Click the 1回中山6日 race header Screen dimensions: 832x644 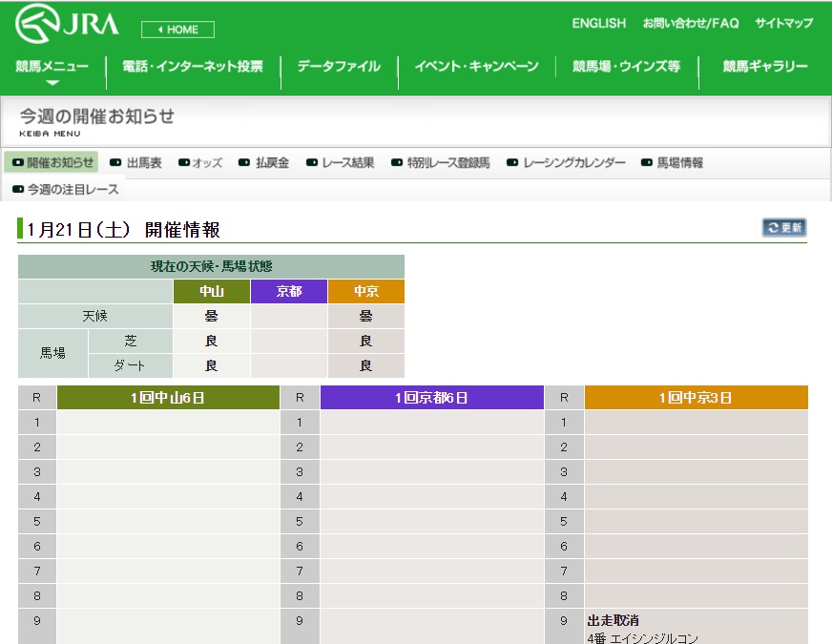168,397
